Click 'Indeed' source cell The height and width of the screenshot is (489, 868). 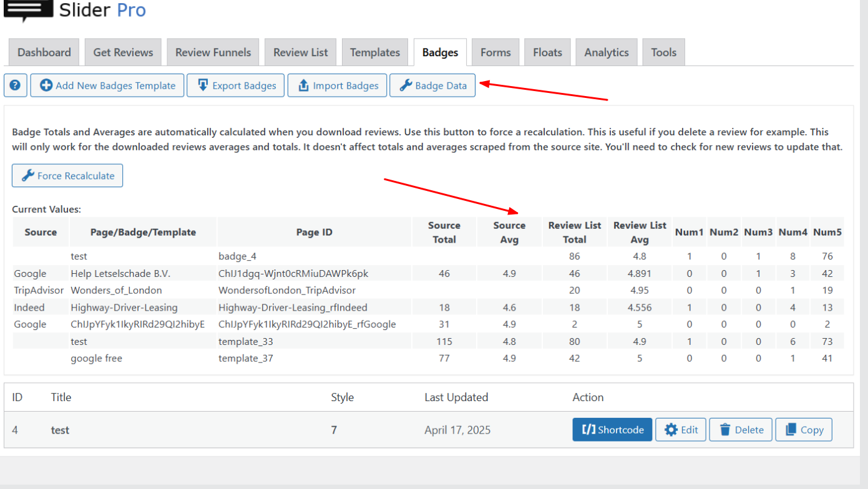click(x=30, y=307)
